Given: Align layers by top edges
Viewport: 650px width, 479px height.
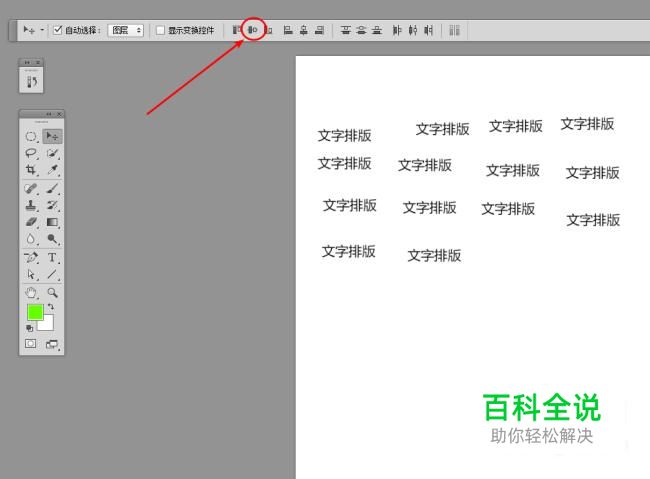Looking at the screenshot, I should [x=236, y=30].
